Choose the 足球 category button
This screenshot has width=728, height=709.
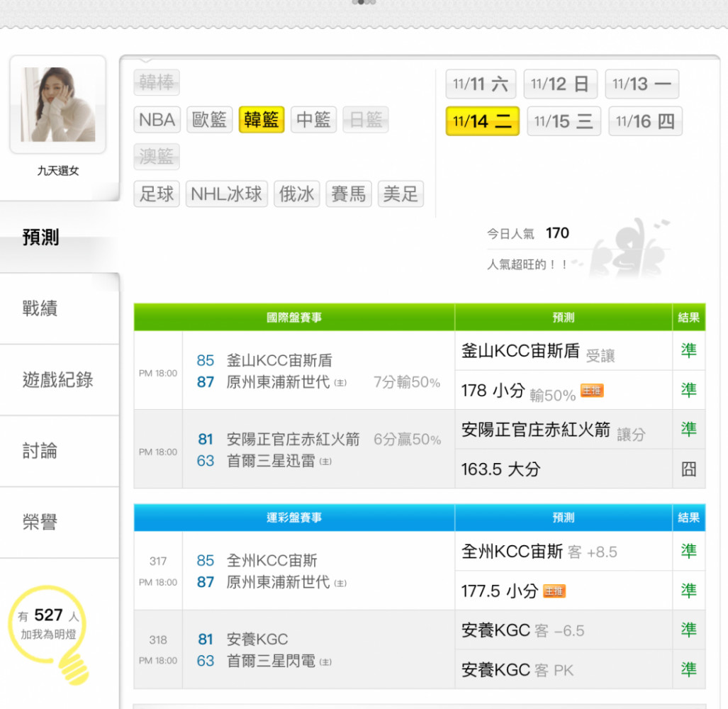point(157,194)
